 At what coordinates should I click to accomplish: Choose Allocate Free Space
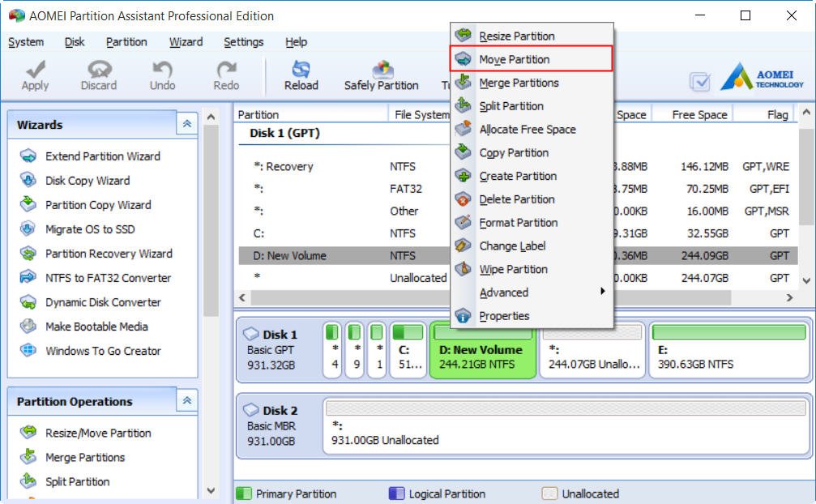532,130
